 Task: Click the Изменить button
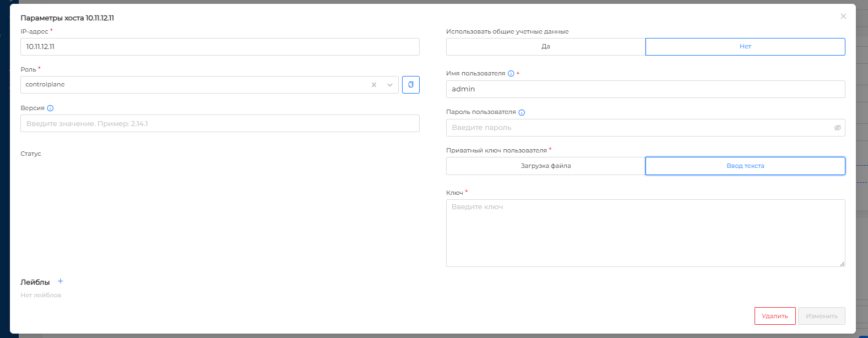tap(822, 316)
